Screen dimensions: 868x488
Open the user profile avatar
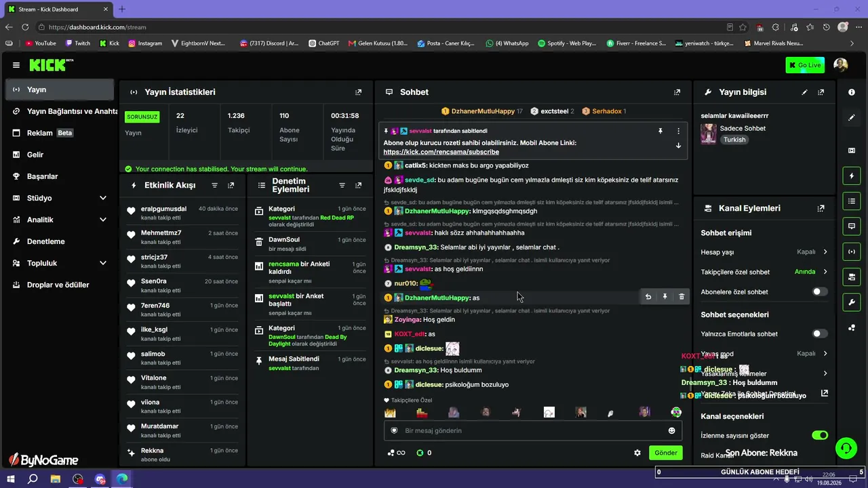pyautogui.click(x=841, y=65)
